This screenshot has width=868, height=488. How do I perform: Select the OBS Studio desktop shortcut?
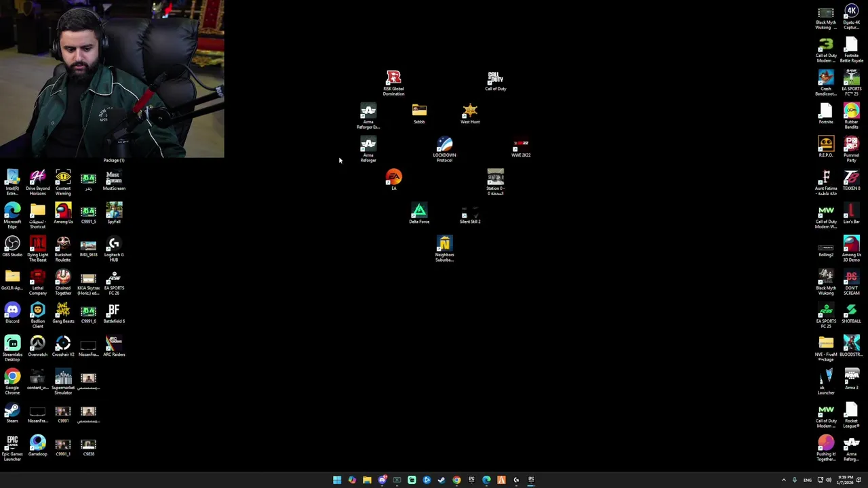click(x=12, y=247)
